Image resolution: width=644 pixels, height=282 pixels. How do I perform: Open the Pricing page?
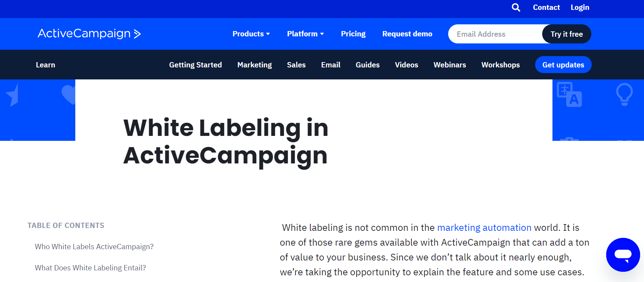point(353,34)
